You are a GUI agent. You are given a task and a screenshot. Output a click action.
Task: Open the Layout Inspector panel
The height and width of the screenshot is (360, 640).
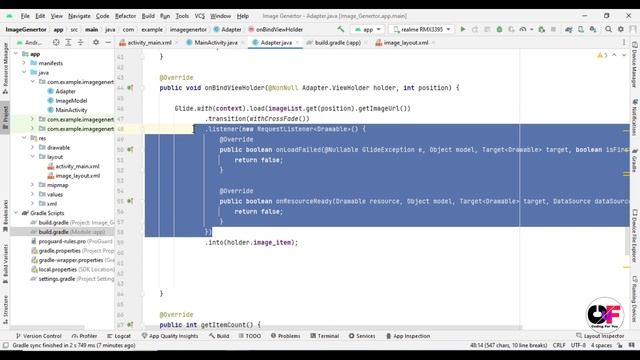[600, 336]
